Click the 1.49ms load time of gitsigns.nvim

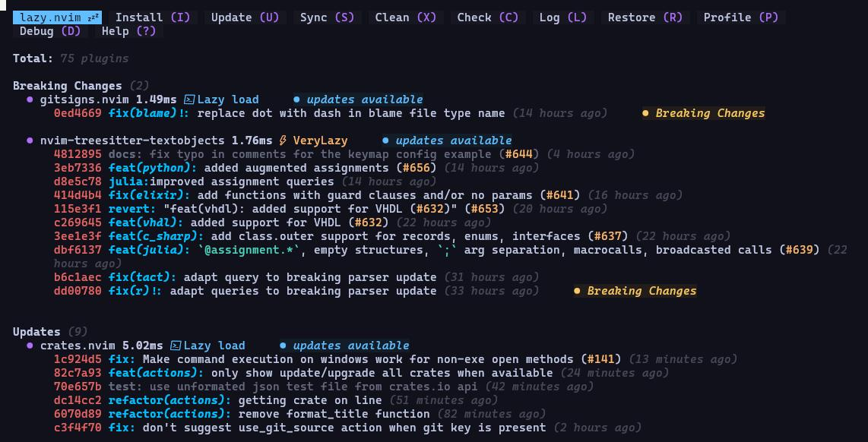[157, 99]
